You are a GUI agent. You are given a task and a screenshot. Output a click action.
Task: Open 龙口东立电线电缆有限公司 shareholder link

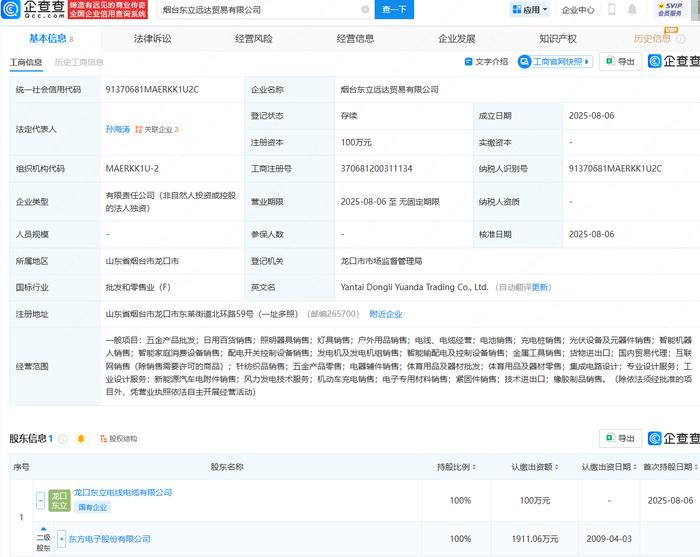click(123, 493)
